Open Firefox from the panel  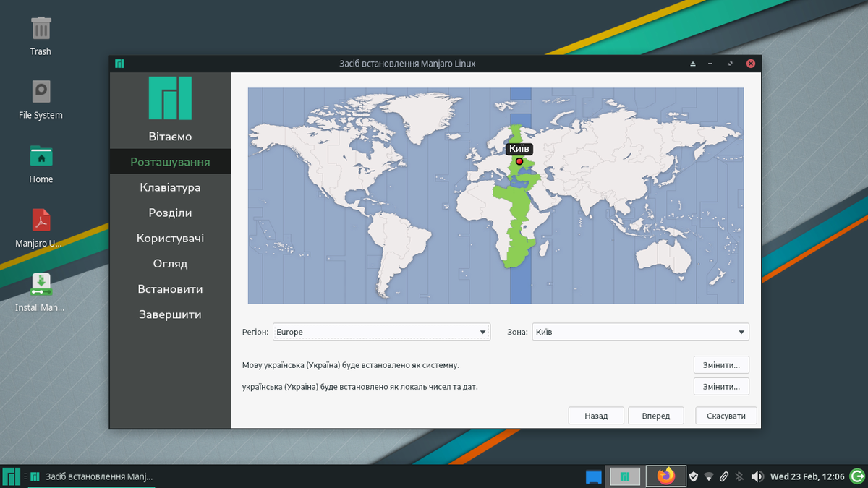point(665,476)
